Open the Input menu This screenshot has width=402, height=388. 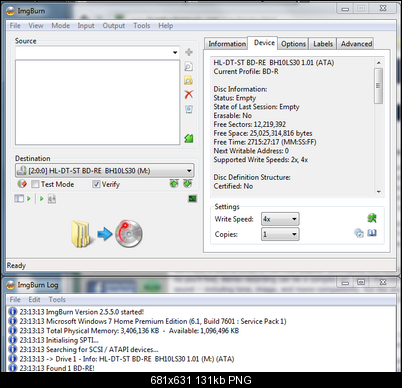(x=86, y=26)
